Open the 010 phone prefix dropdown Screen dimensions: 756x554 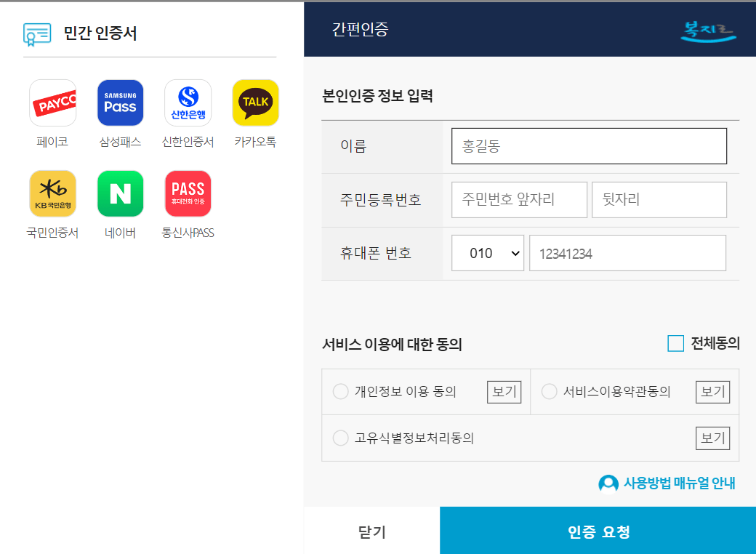pyautogui.click(x=488, y=253)
